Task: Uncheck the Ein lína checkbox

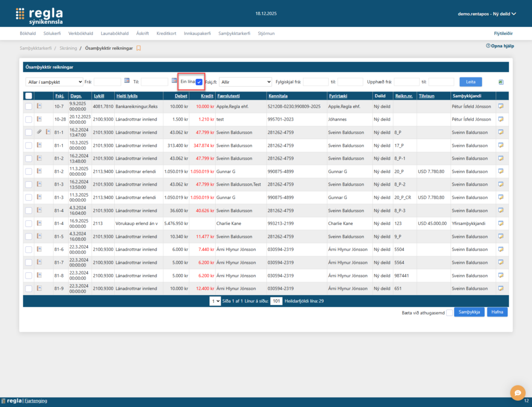Action: [199, 82]
